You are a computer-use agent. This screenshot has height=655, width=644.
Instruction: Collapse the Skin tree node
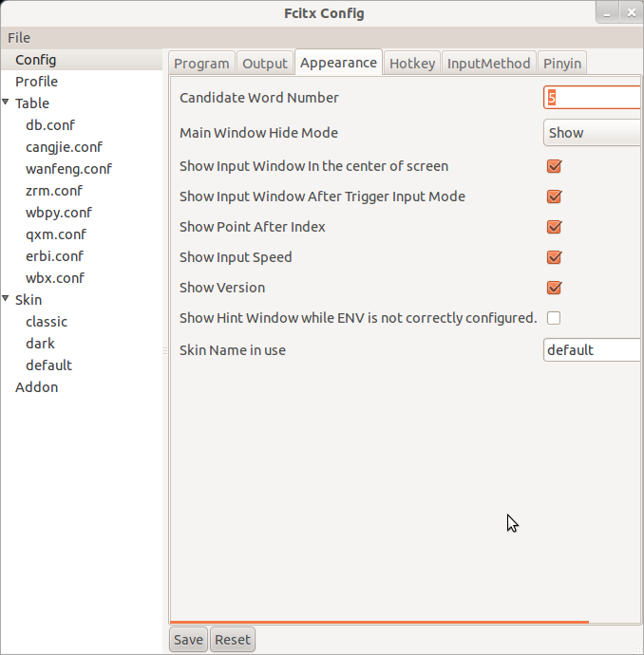6,298
